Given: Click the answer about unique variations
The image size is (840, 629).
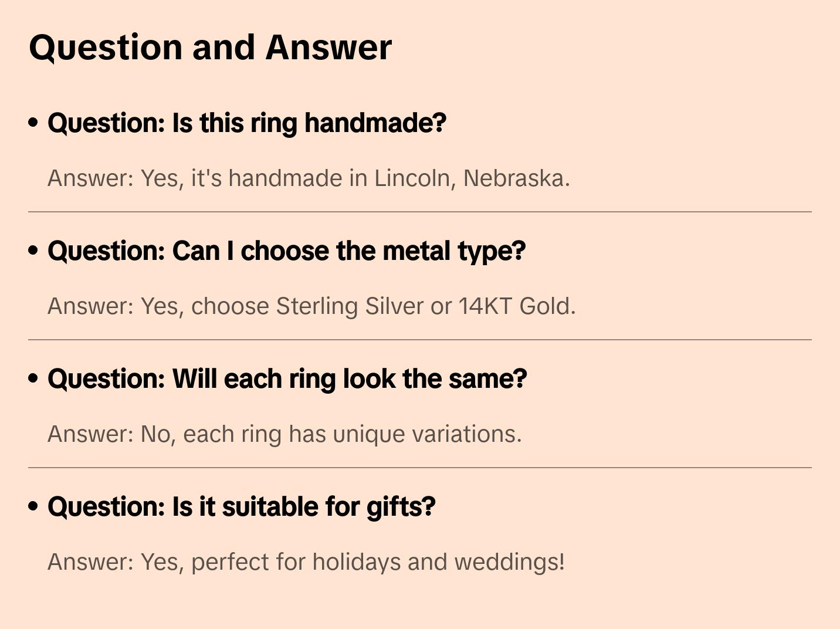Looking at the screenshot, I should coord(284,434).
